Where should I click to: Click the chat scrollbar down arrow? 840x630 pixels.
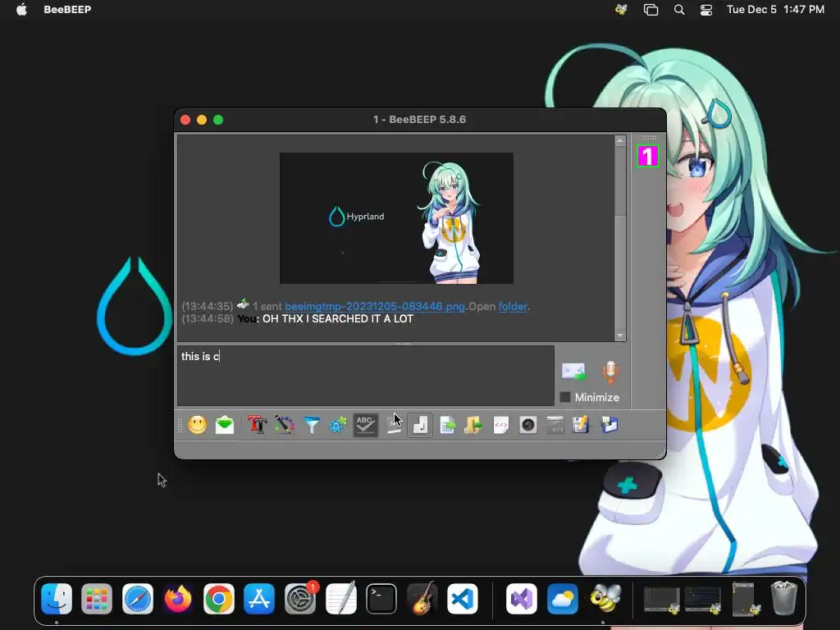[x=620, y=336]
